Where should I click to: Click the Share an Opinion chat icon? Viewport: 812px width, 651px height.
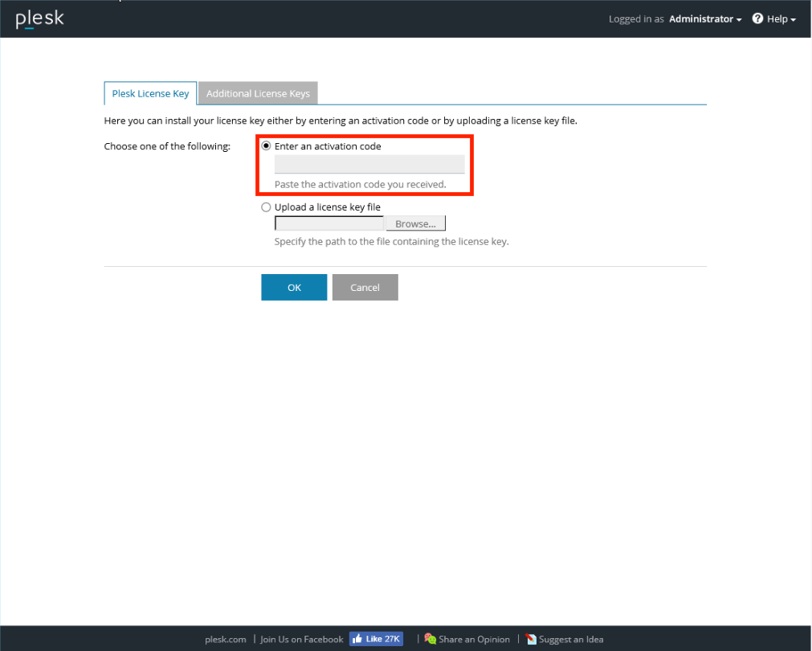pyautogui.click(x=430, y=639)
